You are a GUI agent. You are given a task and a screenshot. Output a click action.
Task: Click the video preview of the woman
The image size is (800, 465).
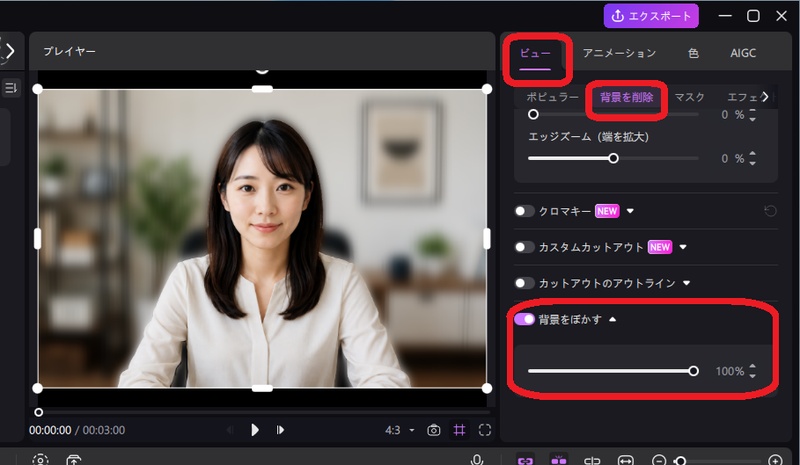point(262,238)
